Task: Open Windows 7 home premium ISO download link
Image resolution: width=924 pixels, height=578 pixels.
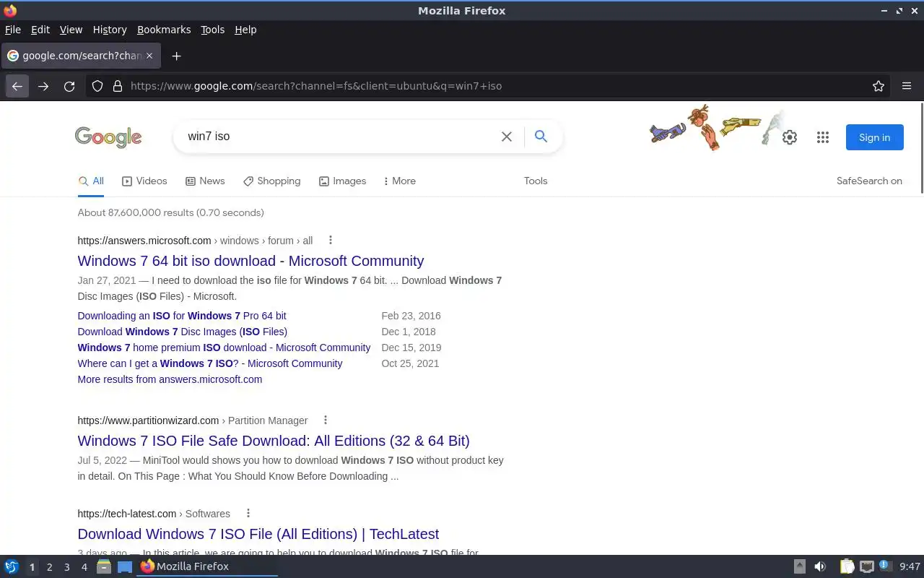Action: tap(224, 348)
